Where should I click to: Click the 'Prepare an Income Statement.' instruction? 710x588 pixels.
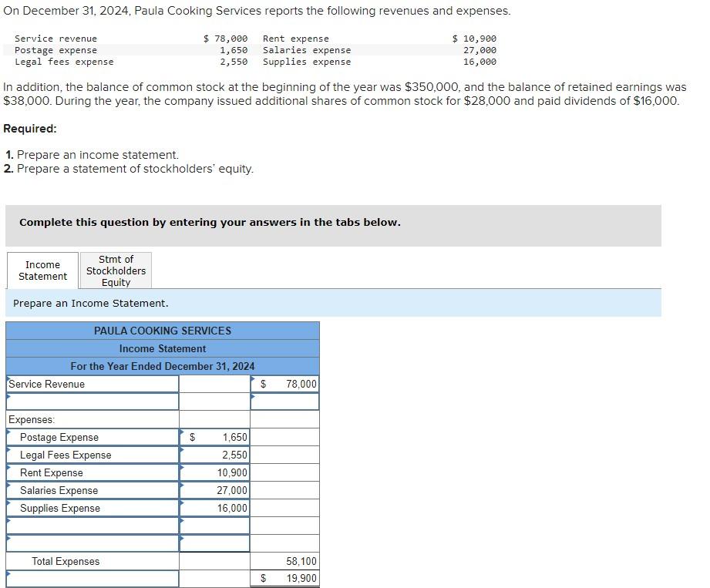90,304
